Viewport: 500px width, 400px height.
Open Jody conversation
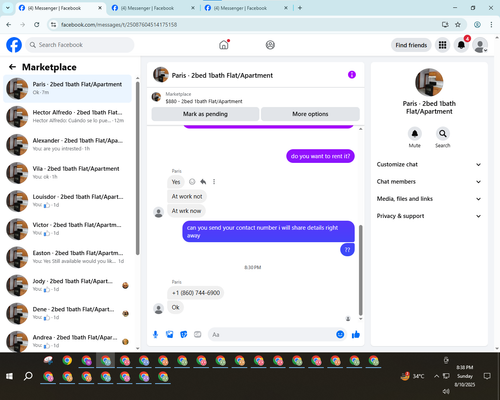click(x=67, y=285)
